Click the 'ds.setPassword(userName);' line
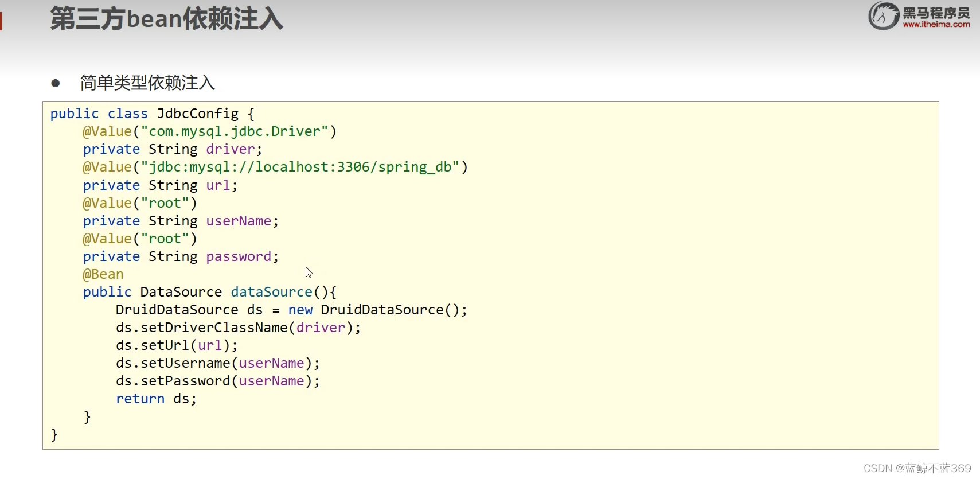Screen dimensions: 980x479 click(x=218, y=381)
